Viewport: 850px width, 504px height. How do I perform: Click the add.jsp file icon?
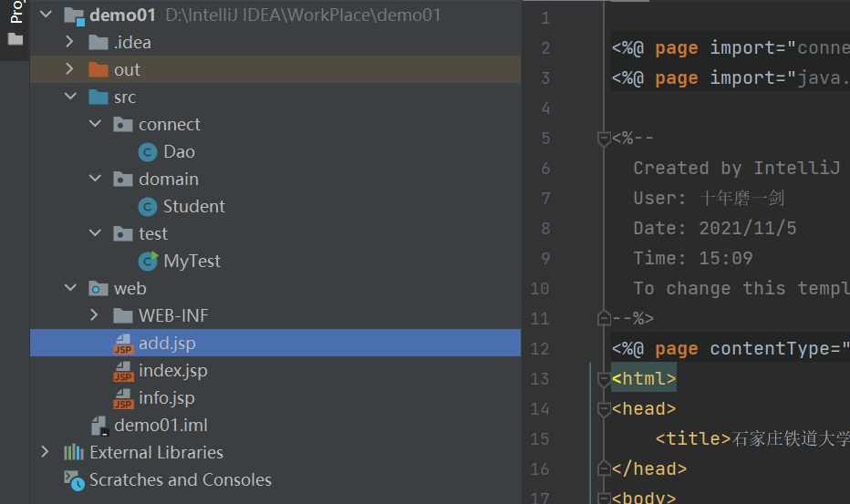(x=123, y=344)
